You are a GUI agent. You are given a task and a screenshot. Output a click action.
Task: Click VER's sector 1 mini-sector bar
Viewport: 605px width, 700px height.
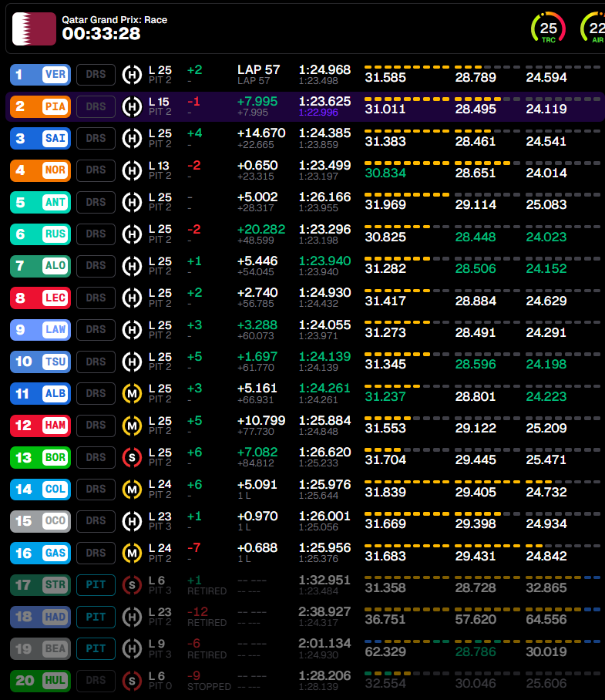(x=407, y=67)
